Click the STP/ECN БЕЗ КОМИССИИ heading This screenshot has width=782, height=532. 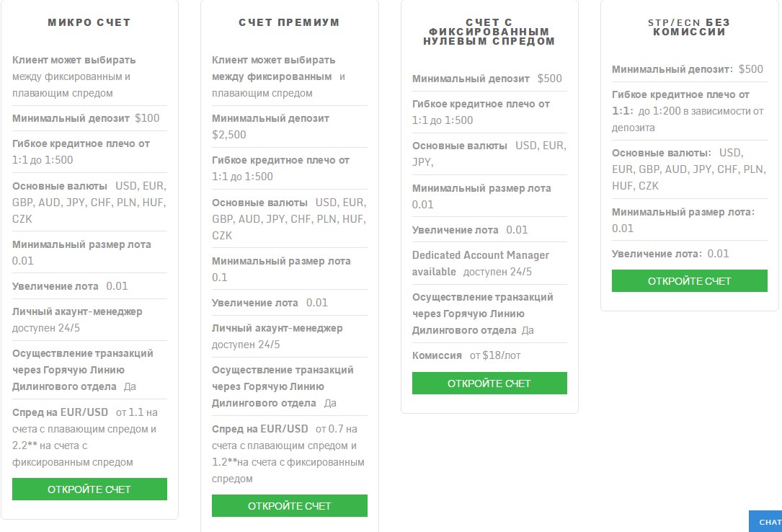pyautogui.click(x=689, y=27)
